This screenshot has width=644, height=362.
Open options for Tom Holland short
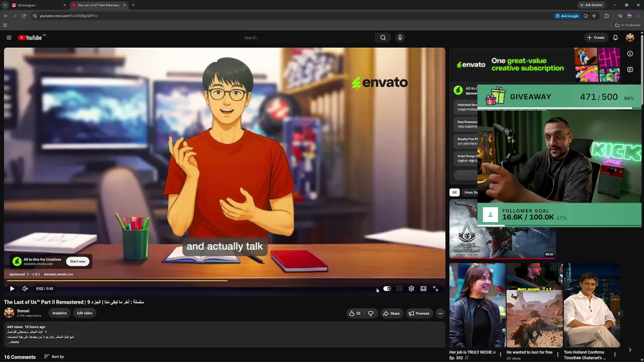point(615,355)
